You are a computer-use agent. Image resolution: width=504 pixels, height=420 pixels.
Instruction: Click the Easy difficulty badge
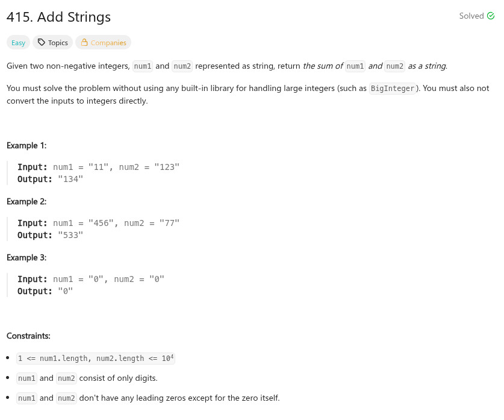pos(18,43)
